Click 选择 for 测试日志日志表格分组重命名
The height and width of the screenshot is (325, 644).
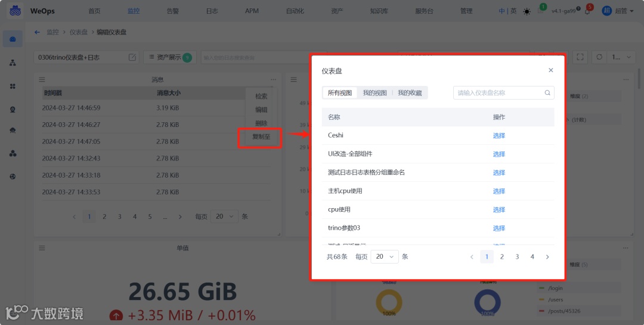tap(499, 172)
